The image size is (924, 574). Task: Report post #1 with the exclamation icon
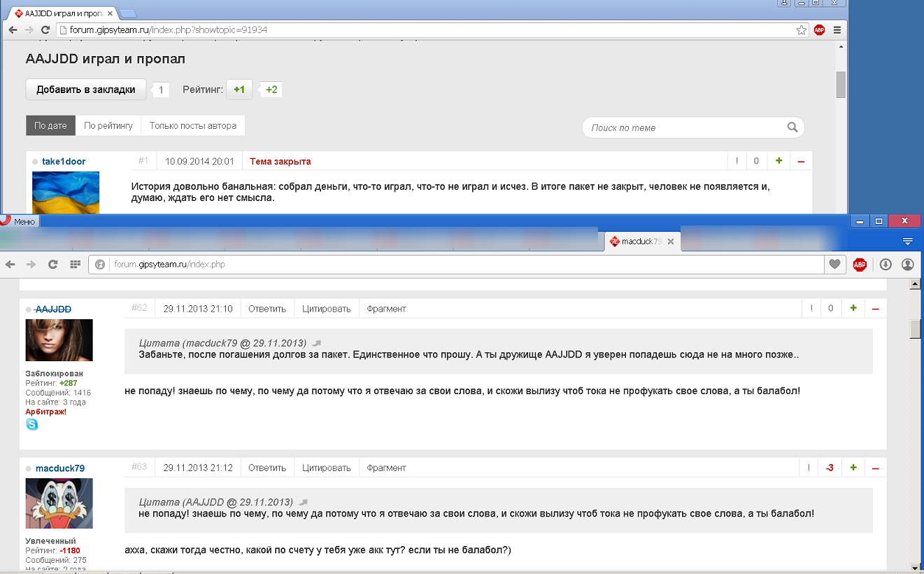pos(737,161)
